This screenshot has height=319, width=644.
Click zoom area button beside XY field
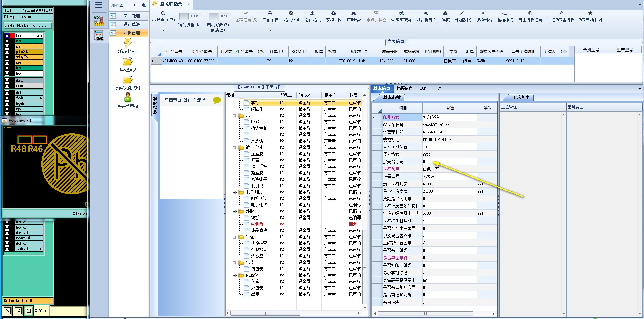pos(7,311)
